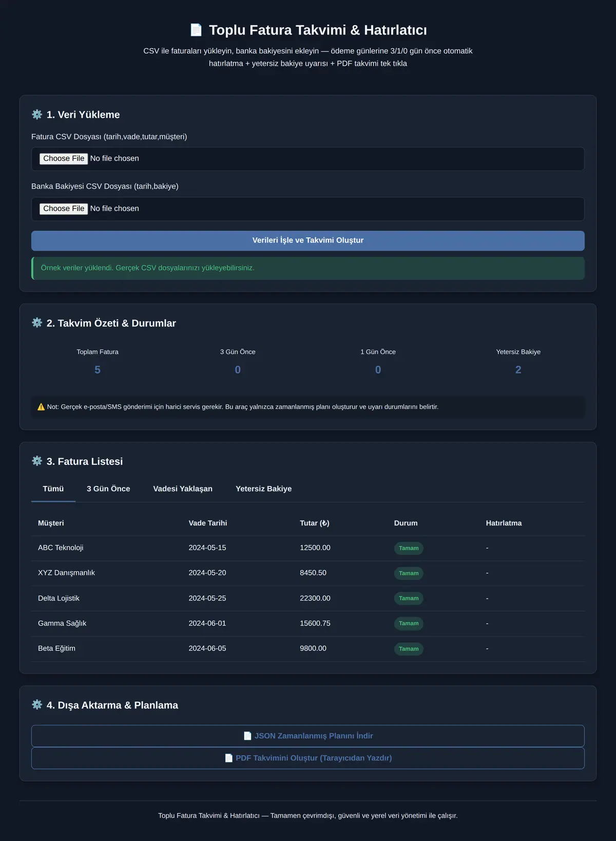Select the ABC Teknoloji customer cell
Screen dimensions: 616x841
[x=61, y=548]
